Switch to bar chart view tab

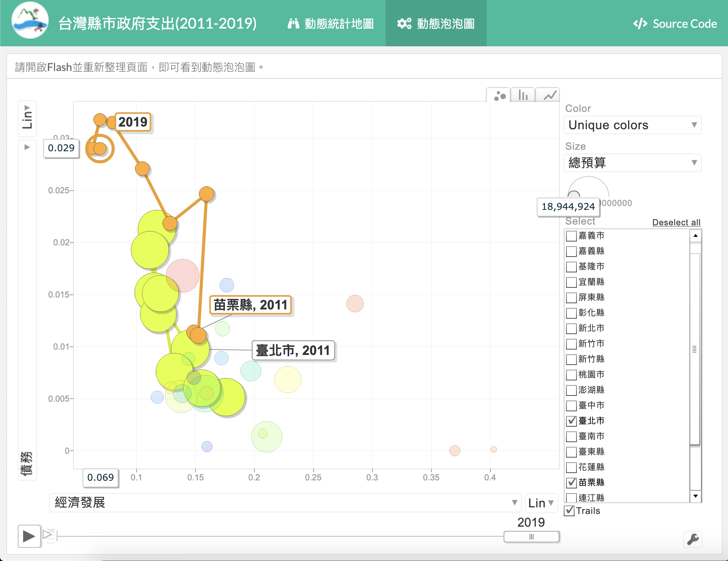[523, 95]
